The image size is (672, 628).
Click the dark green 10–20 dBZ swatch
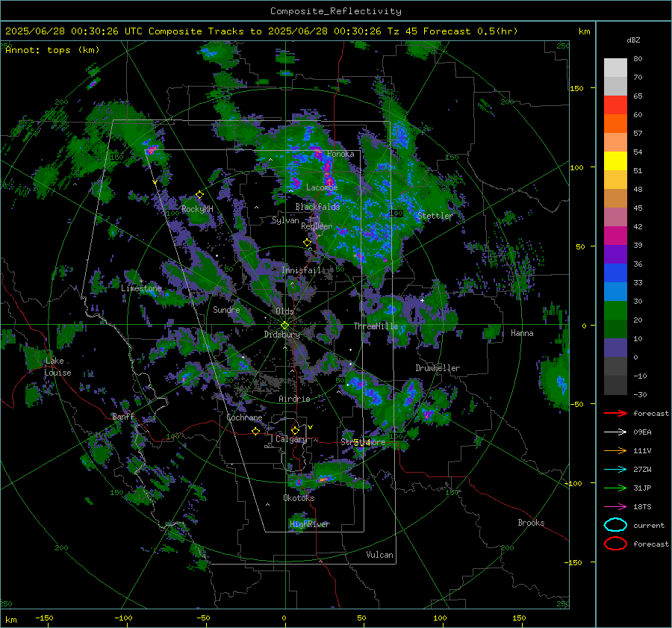pyautogui.click(x=615, y=329)
